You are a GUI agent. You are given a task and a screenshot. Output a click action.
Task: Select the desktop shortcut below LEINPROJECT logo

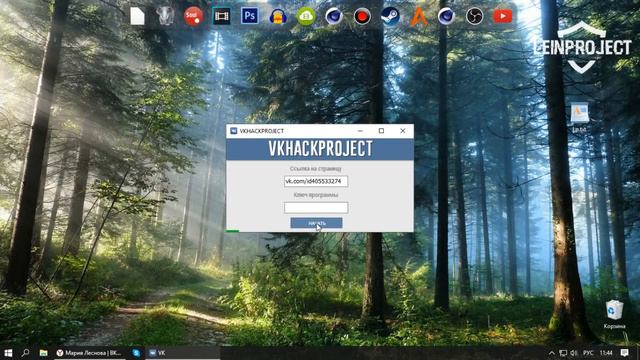[x=579, y=118]
